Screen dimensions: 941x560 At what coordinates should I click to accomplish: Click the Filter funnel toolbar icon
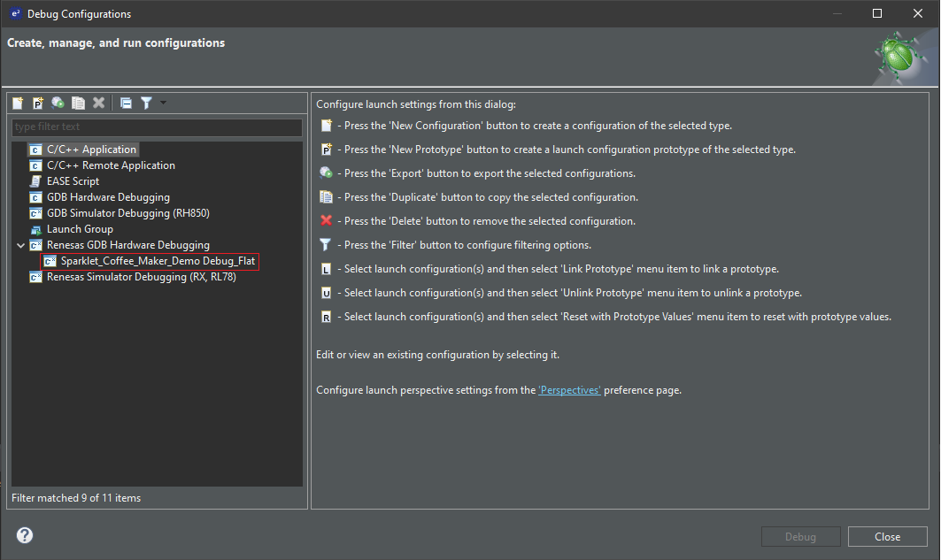(146, 103)
